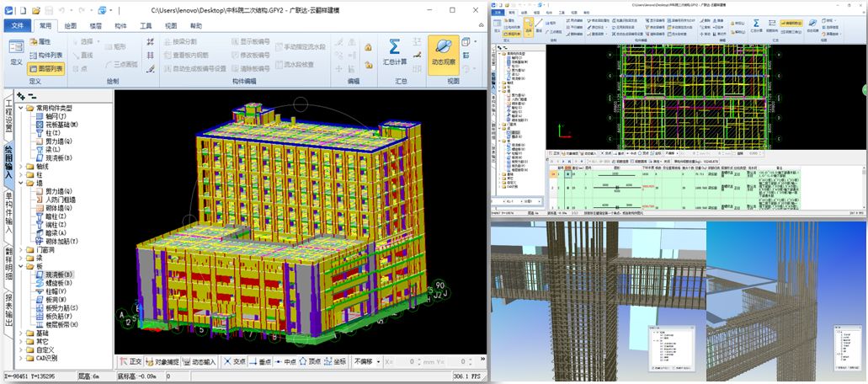Select 楼层板带(H) tree item

pos(57,324)
